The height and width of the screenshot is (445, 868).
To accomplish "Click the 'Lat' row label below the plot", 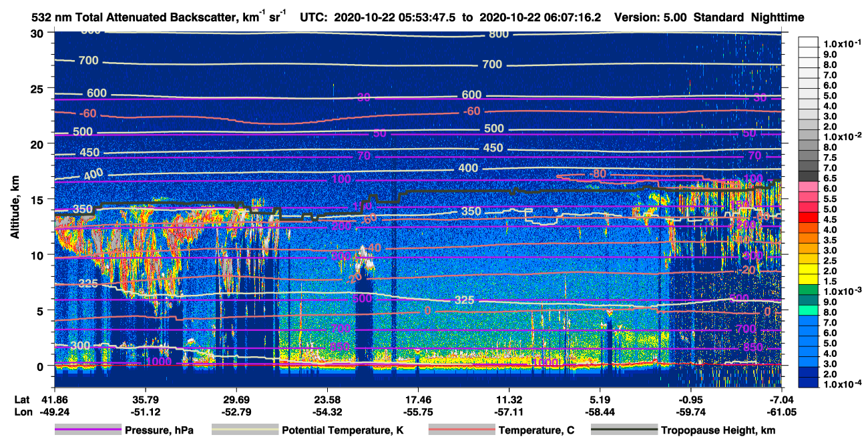I will click(x=22, y=399).
